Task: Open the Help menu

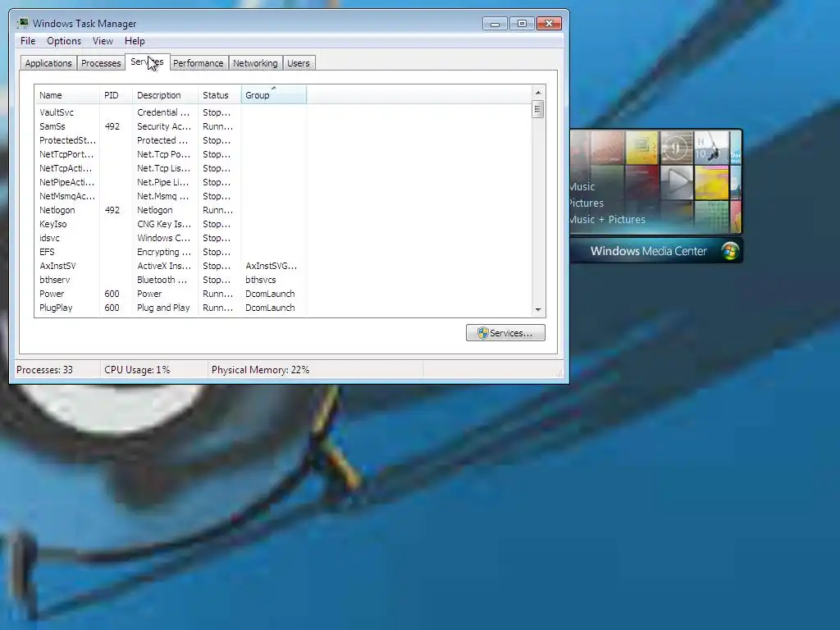Action: tap(135, 41)
